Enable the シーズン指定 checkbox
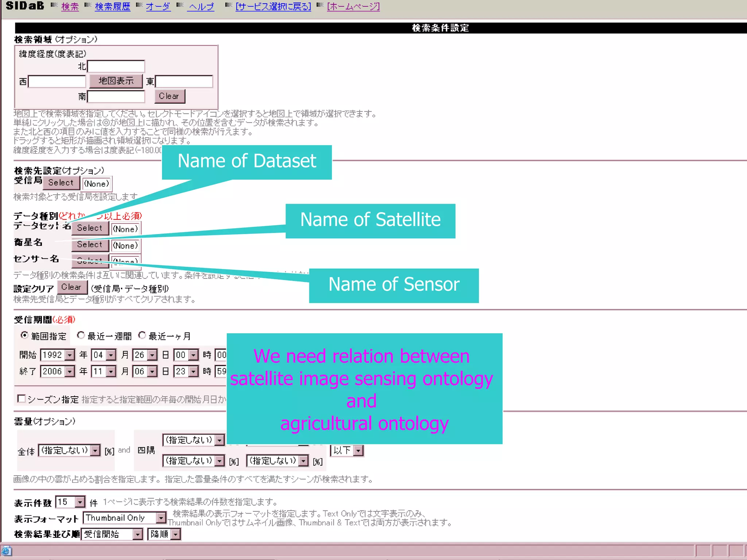The width and height of the screenshot is (747, 560). pyautogui.click(x=22, y=398)
